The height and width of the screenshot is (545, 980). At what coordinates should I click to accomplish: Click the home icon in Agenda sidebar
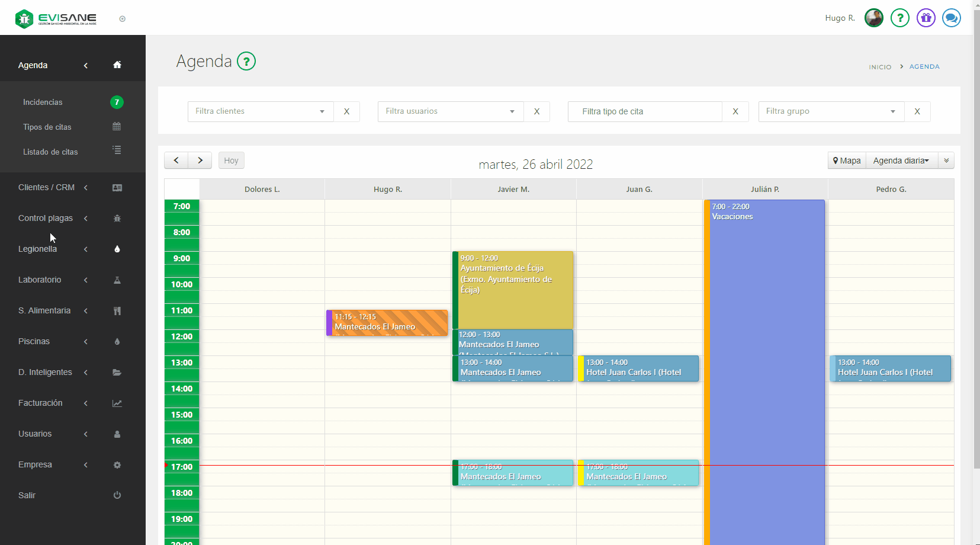click(117, 65)
